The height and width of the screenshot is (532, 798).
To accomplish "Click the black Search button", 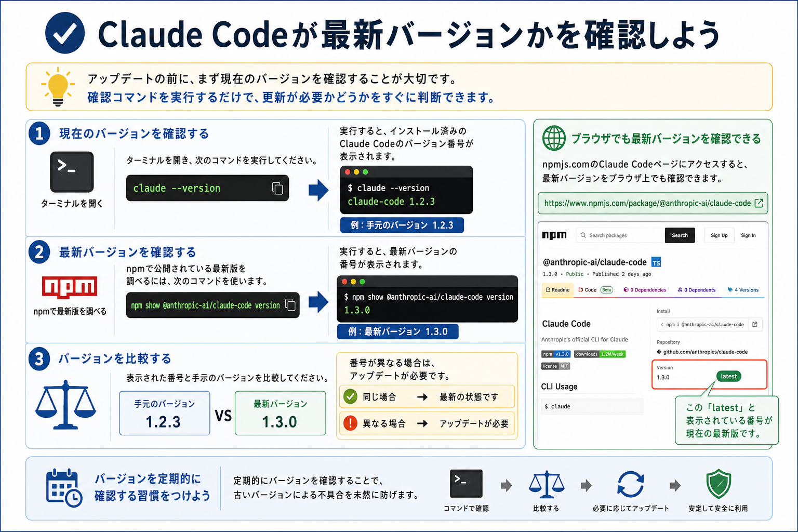I will (680, 235).
